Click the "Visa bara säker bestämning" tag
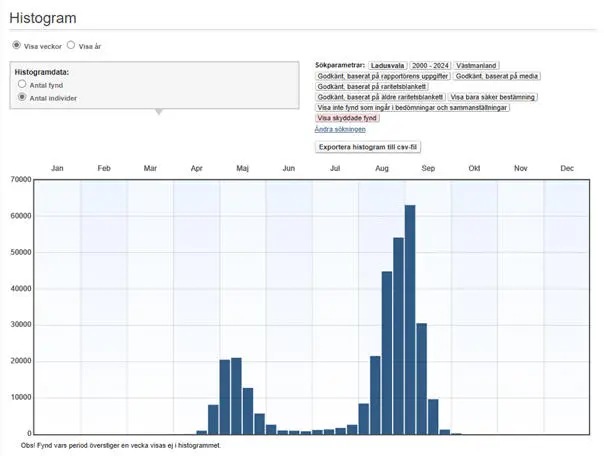The width and height of the screenshot is (604, 456). 492,97
